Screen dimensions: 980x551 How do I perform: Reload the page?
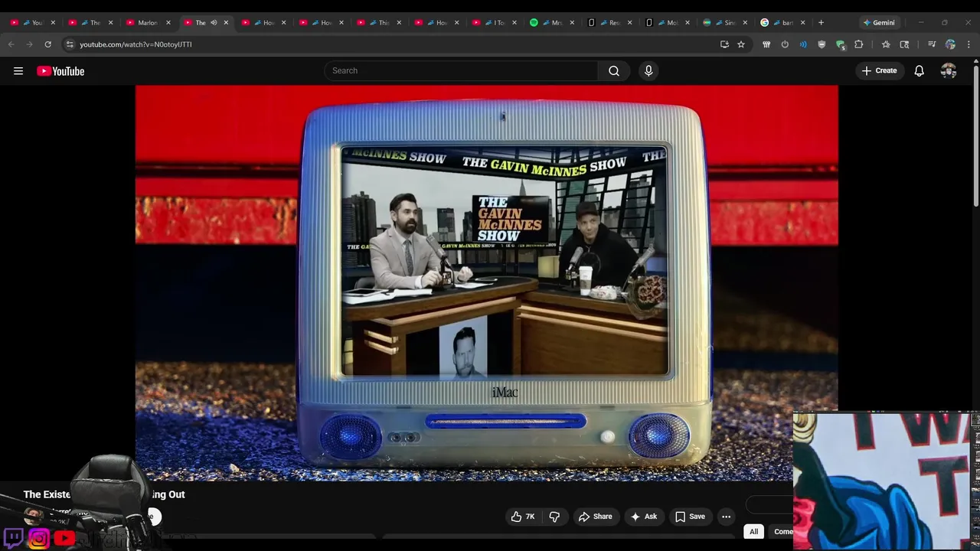[47, 44]
